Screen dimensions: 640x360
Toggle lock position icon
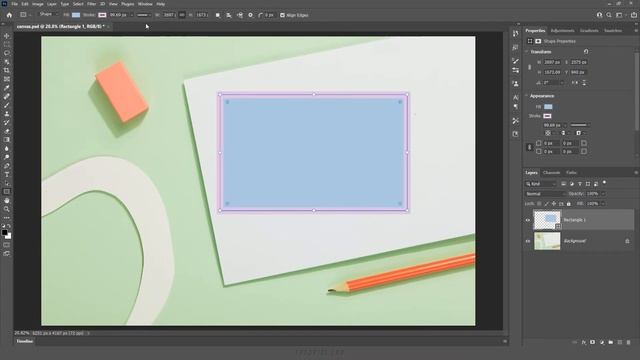554,204
